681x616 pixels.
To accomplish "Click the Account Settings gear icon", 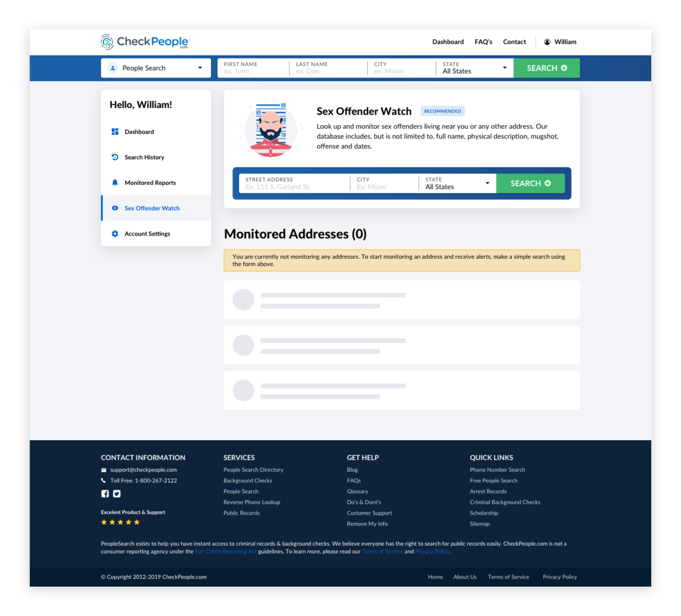I will [115, 234].
